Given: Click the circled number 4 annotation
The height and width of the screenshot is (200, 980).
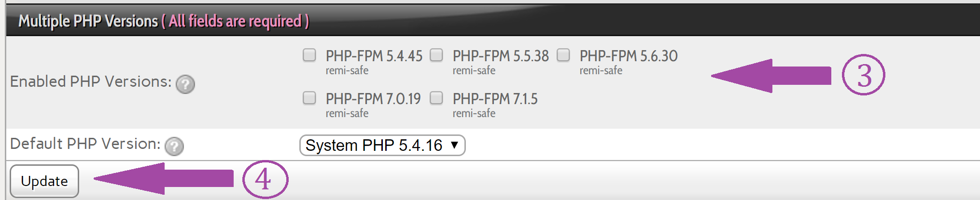Looking at the screenshot, I should [x=265, y=179].
